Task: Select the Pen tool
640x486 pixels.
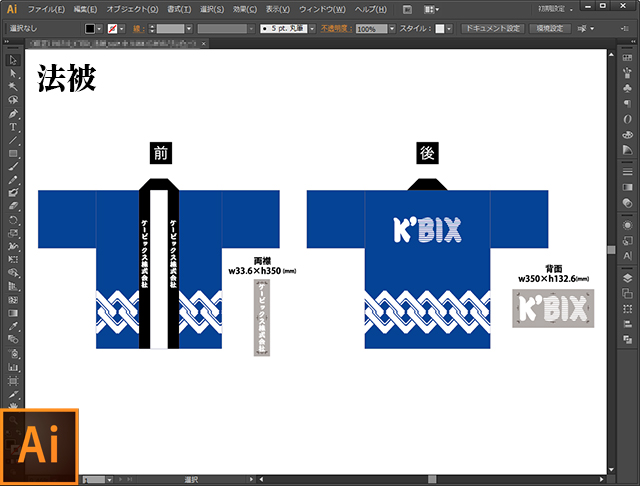Action: 13,113
